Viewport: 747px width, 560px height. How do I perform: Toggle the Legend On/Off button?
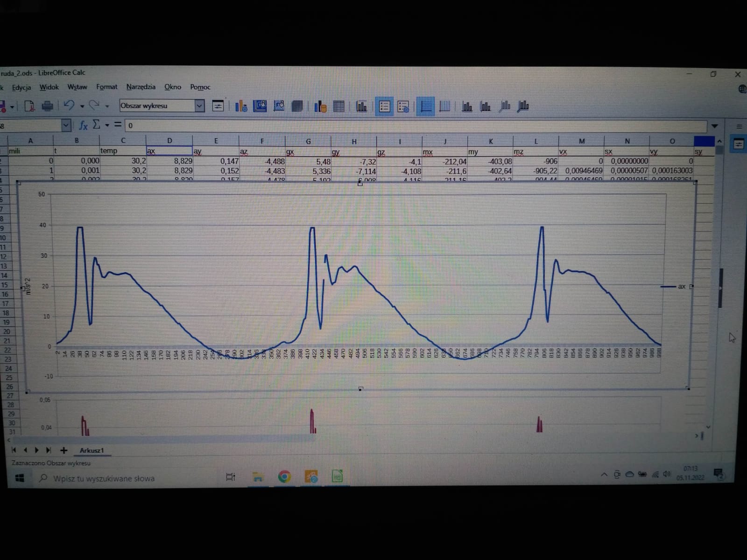tap(384, 107)
